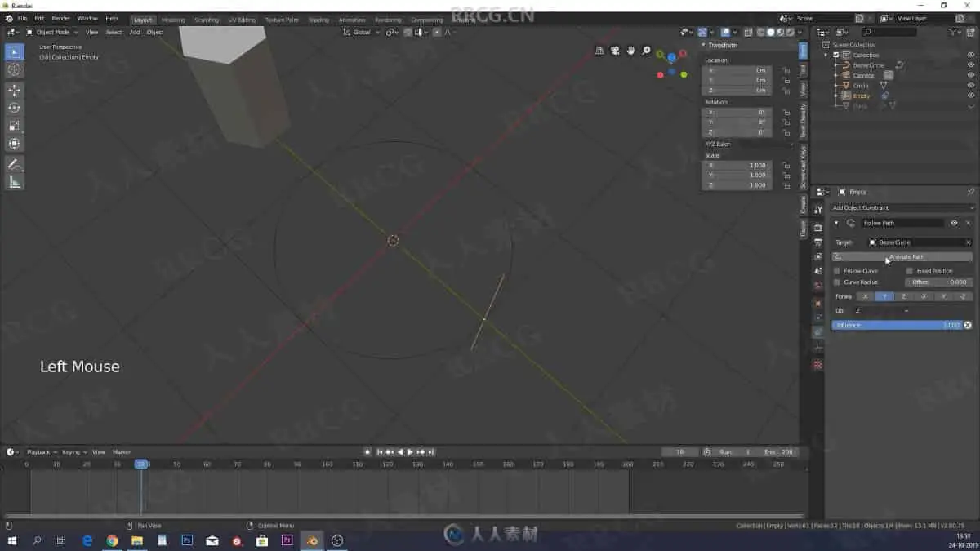This screenshot has height=551, width=980.
Task: Toggle X-ray display in viewport header
Action: [748, 33]
